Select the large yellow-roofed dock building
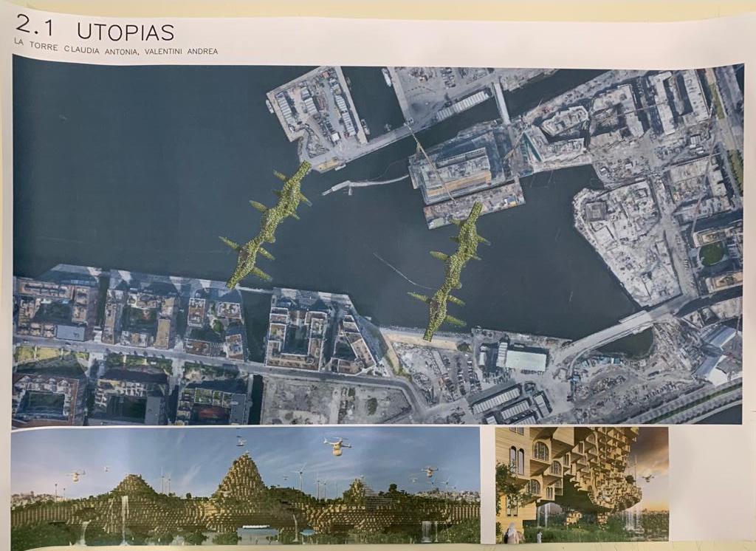The width and height of the screenshot is (756, 551). (454, 171)
